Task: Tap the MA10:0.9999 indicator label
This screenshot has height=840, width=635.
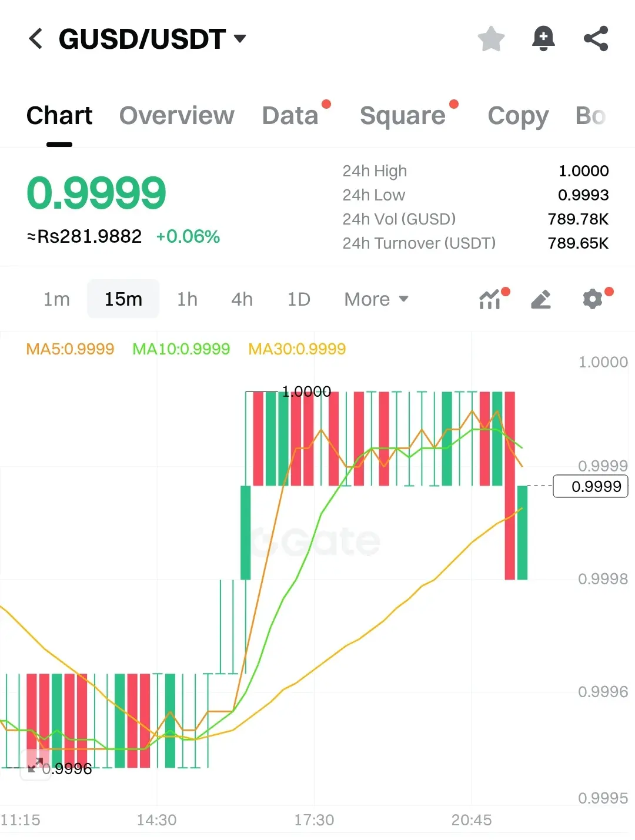Action: tap(181, 349)
